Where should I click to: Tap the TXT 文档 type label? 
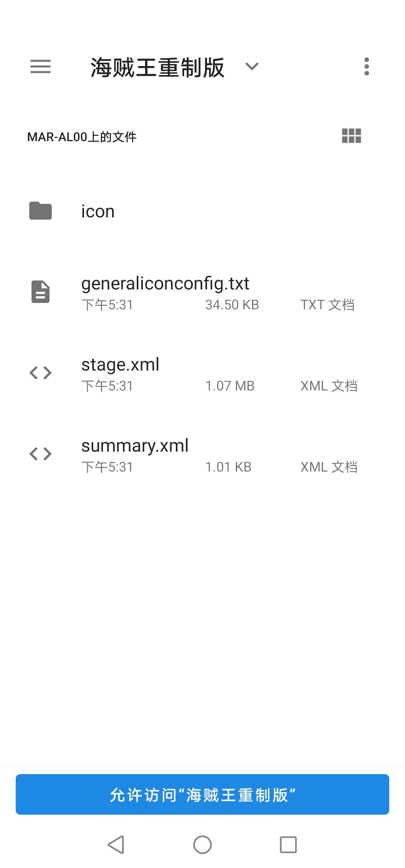point(327,305)
